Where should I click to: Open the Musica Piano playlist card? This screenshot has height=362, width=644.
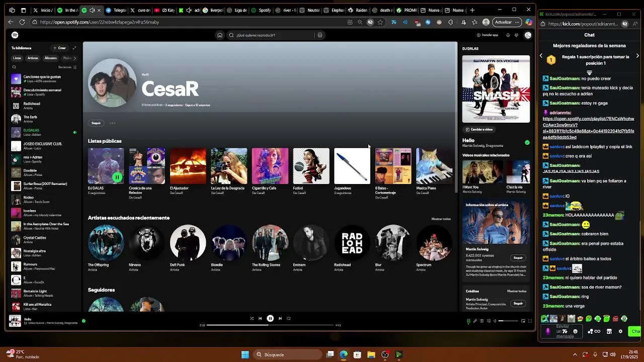point(434,171)
